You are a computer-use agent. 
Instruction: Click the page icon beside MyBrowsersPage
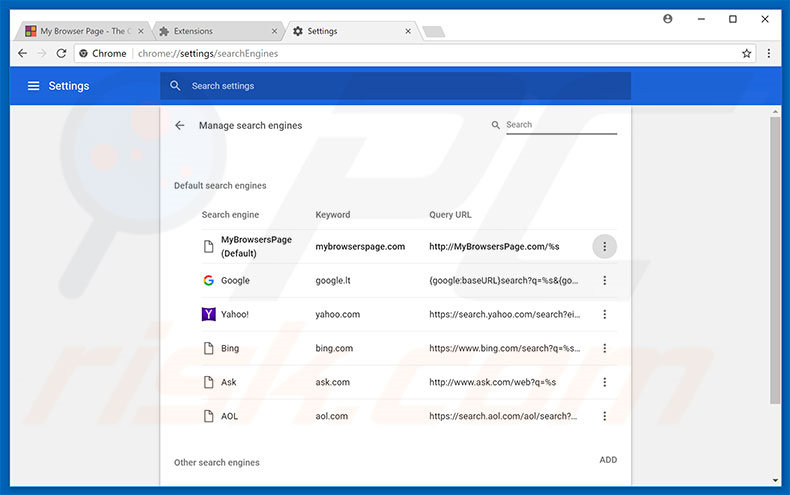209,246
